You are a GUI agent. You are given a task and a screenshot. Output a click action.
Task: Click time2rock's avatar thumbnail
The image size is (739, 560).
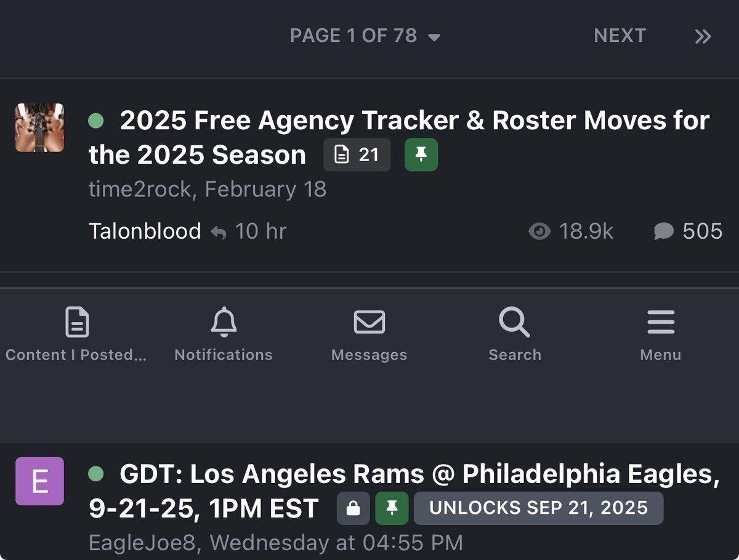(39, 127)
